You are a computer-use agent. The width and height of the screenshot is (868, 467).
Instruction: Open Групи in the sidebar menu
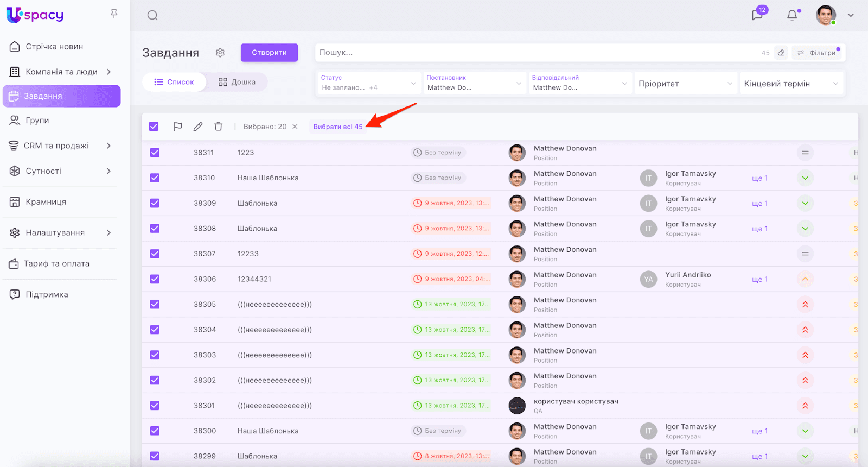pos(37,121)
